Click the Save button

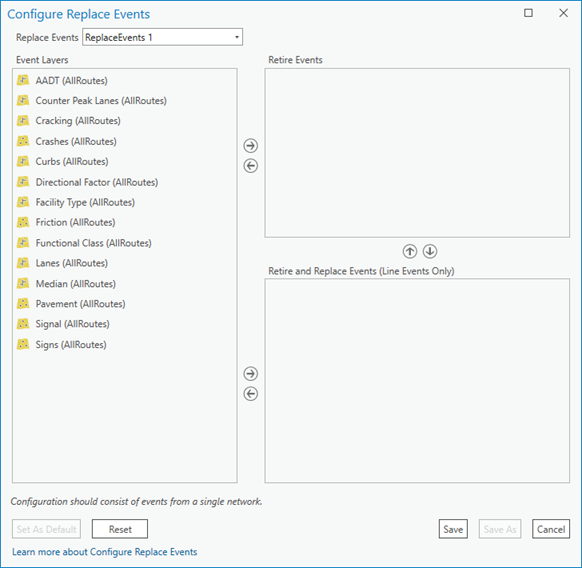(453, 529)
